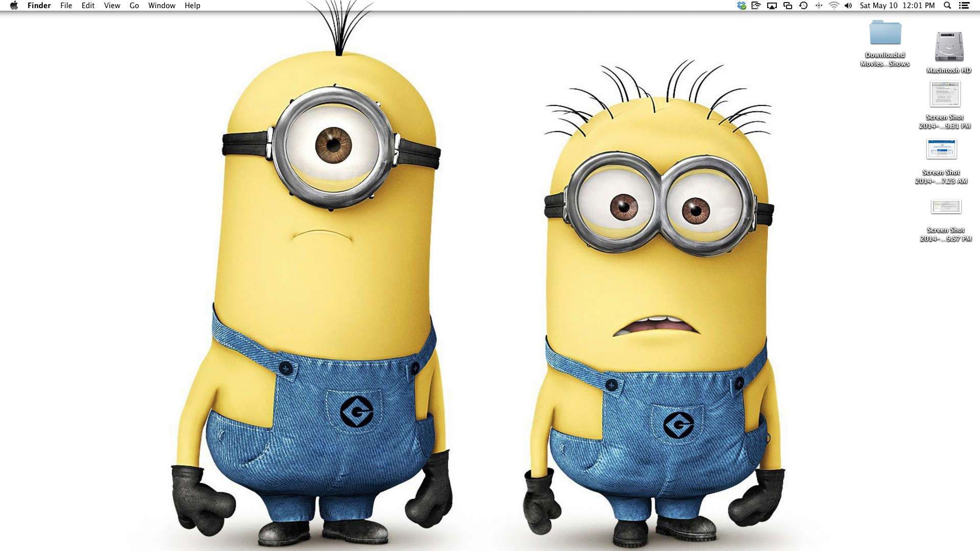The image size is (980, 551).
Task: Click the Wi-Fi sync device icon in the menu bar
Action: pos(756,6)
